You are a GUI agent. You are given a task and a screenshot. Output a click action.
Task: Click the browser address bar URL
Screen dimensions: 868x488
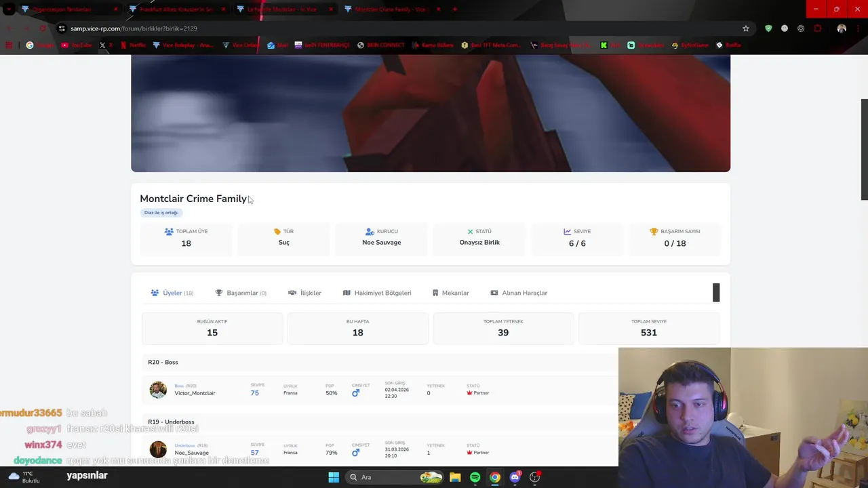tap(134, 28)
